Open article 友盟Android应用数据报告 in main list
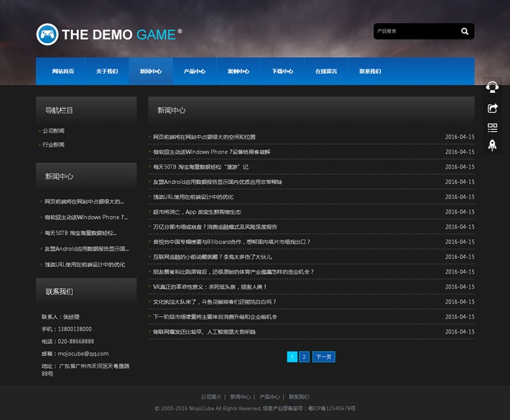The image size is (510, 420). click(x=218, y=181)
